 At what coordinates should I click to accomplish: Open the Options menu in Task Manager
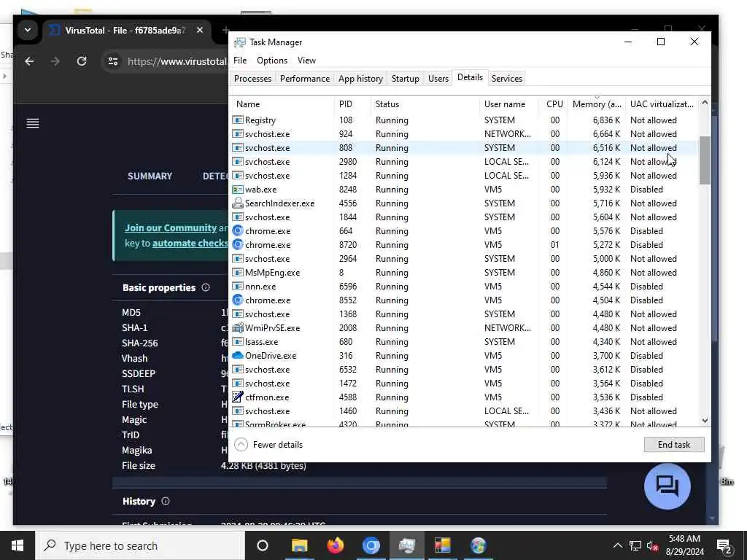[x=272, y=61]
